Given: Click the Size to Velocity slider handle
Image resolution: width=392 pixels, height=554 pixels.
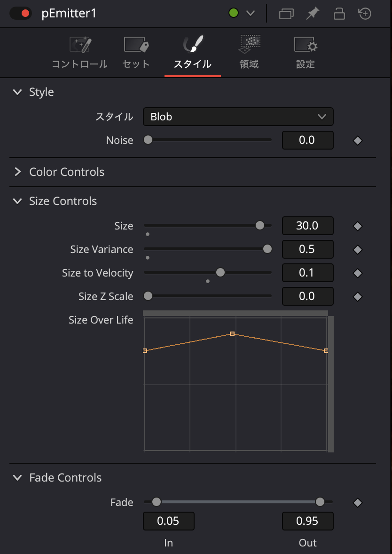Looking at the screenshot, I should (x=220, y=272).
